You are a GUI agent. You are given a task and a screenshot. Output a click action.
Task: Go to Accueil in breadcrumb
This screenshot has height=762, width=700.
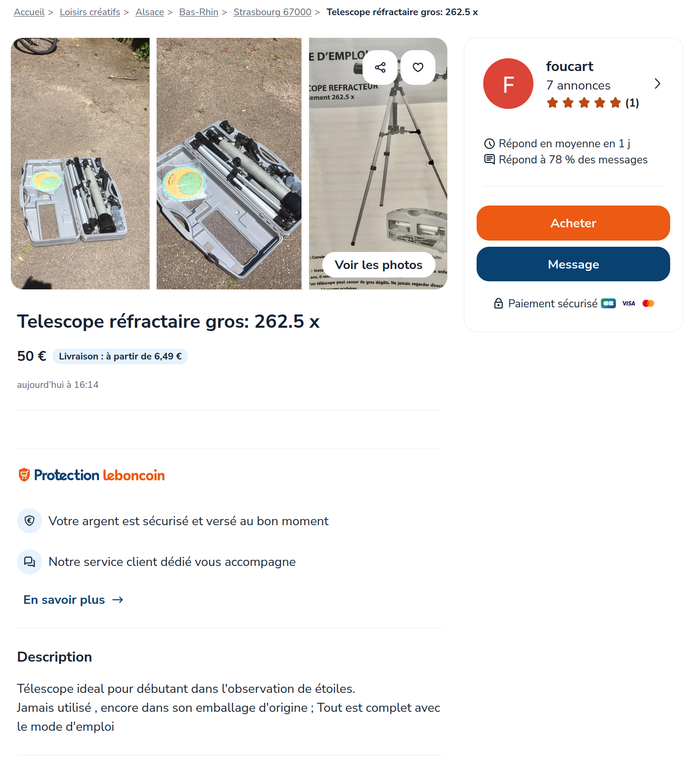[29, 12]
